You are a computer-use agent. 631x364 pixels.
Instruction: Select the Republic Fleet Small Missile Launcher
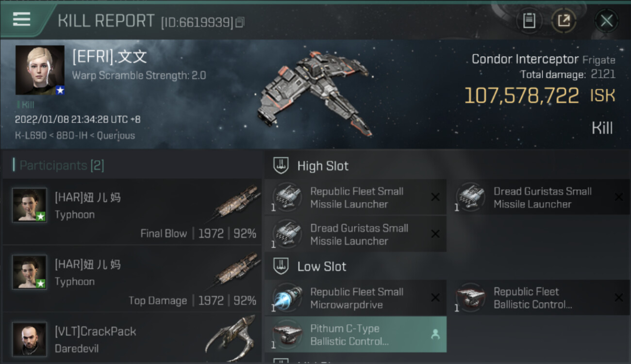[x=356, y=198]
